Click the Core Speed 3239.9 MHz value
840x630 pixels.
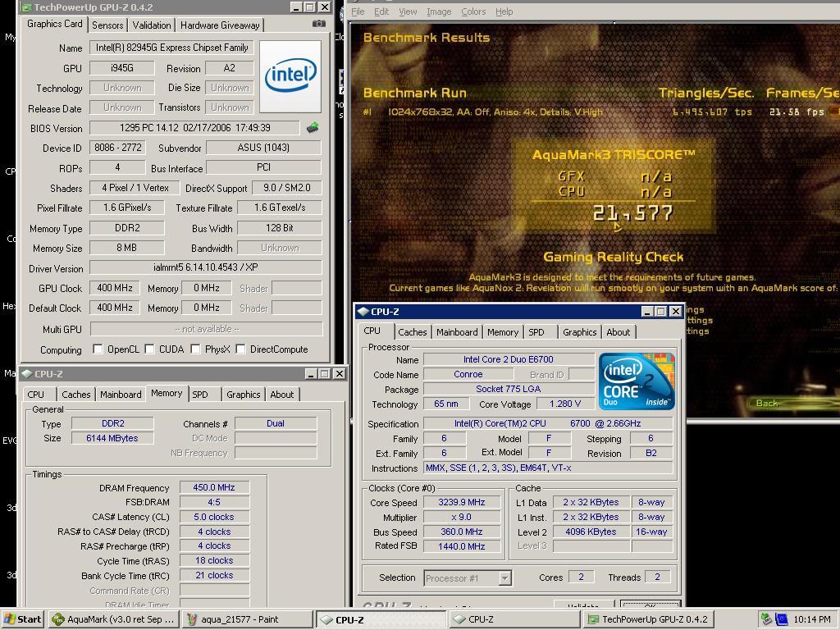pos(462,503)
